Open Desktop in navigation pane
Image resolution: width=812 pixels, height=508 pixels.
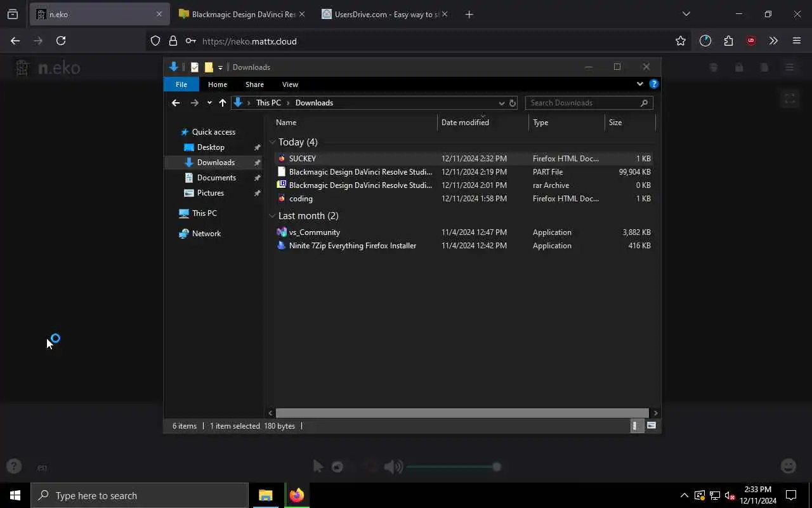[211, 147]
